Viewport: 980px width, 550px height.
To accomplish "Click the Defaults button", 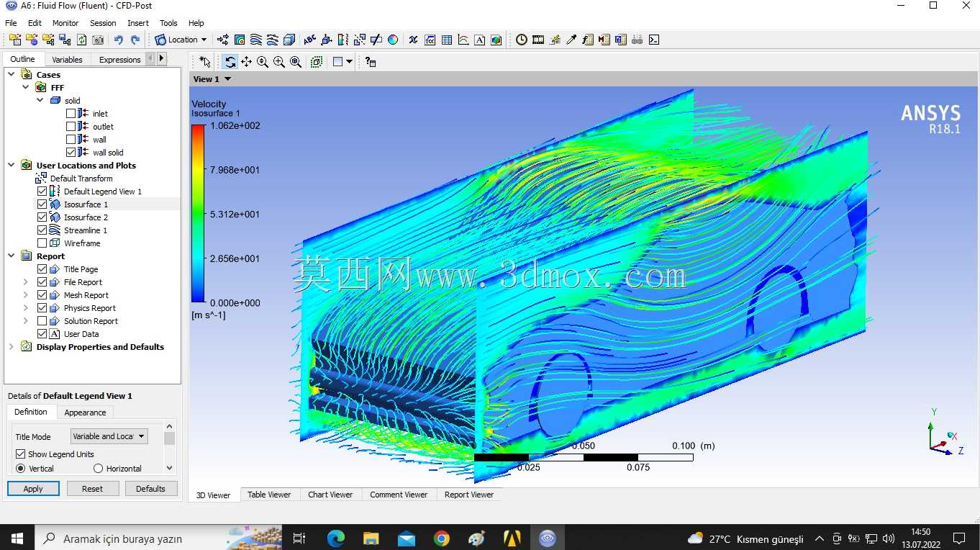I will coord(150,489).
